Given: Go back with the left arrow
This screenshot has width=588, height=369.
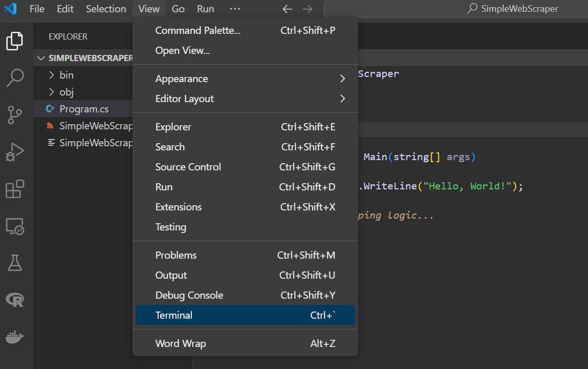Looking at the screenshot, I should (287, 9).
